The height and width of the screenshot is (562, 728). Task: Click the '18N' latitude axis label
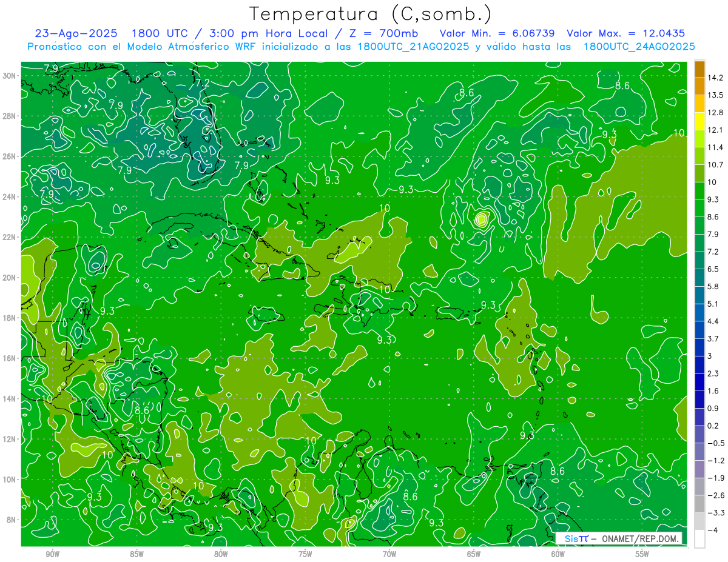coord(9,318)
